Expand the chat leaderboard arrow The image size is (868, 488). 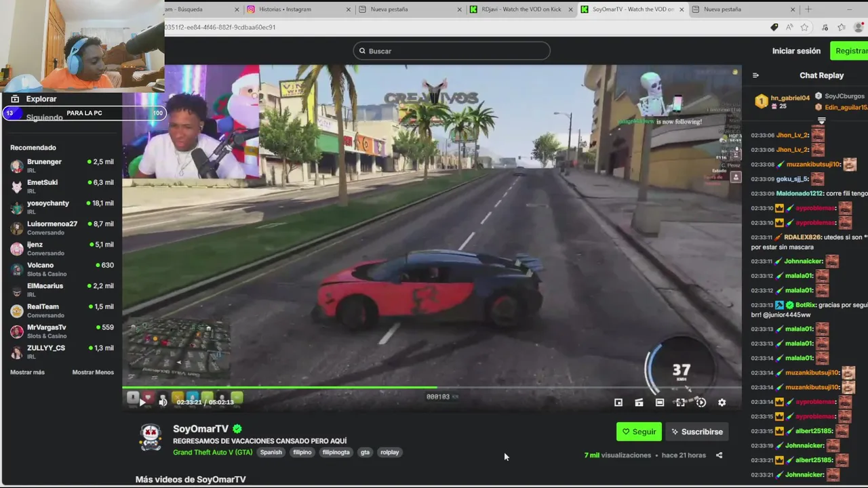[x=821, y=121]
